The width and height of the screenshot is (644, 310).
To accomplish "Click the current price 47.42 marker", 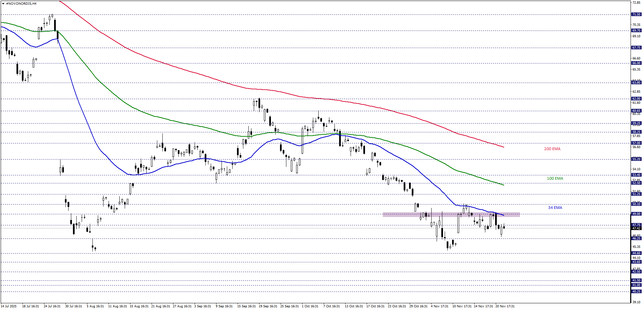I will [636, 228].
